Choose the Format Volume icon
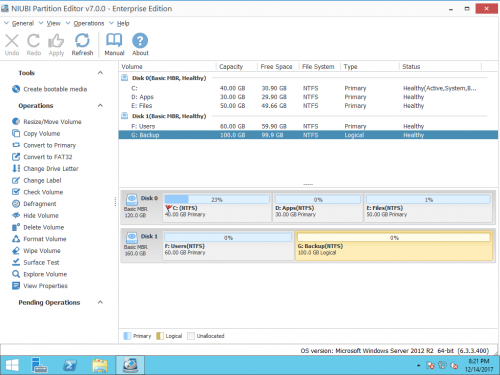500x375 pixels. click(x=16, y=239)
